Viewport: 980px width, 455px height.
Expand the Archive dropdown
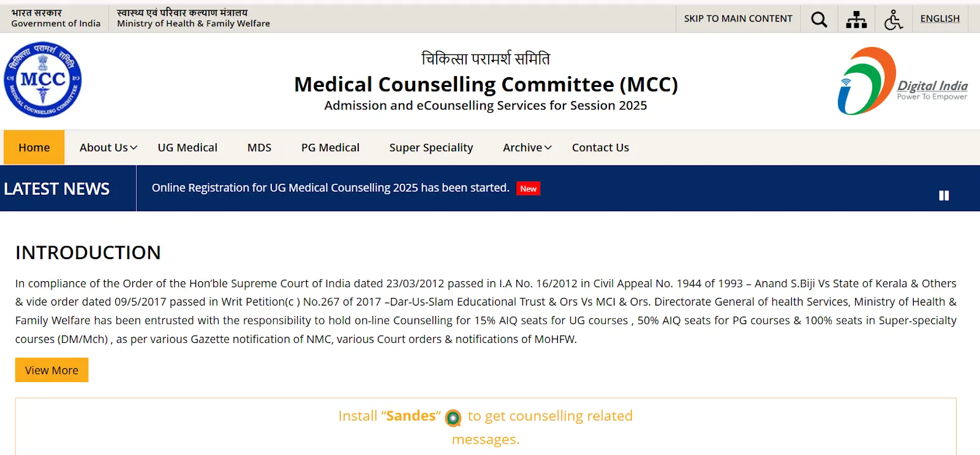[526, 147]
